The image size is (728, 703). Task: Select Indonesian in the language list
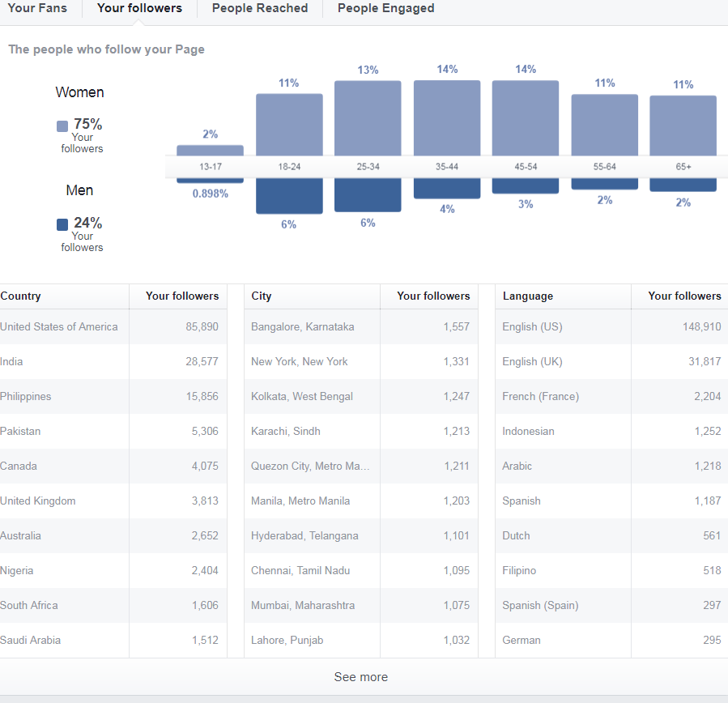pos(612,432)
